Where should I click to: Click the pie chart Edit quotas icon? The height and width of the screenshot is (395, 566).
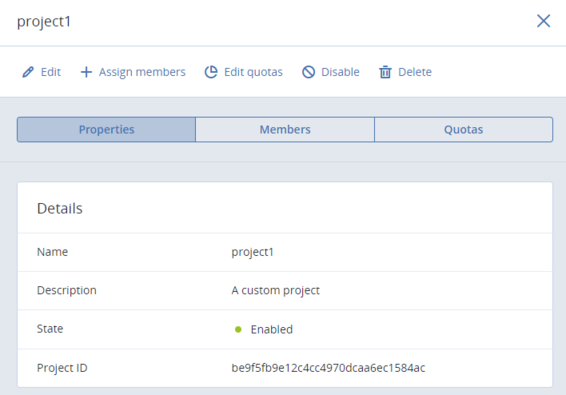point(211,72)
